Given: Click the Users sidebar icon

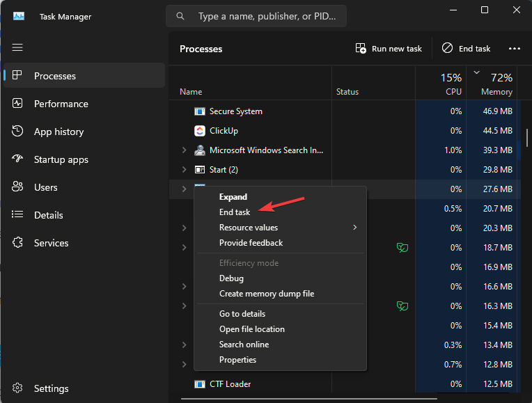Looking at the screenshot, I should [17, 187].
